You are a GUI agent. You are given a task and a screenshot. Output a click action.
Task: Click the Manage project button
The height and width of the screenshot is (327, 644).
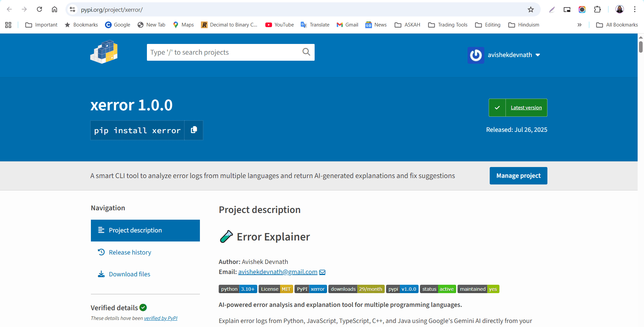click(x=518, y=175)
